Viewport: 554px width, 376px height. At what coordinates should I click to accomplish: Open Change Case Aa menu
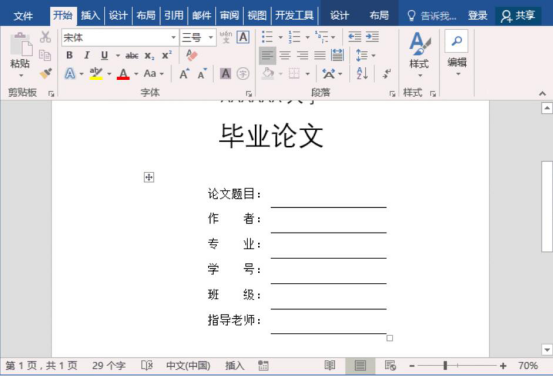tap(150, 74)
